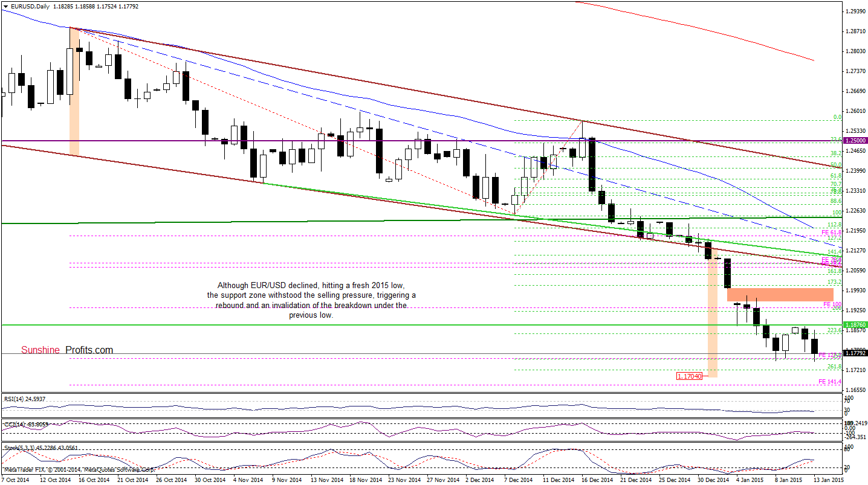Click the 1.2939 price axis label
This screenshot has height=485, width=868.
pyautogui.click(x=855, y=11)
